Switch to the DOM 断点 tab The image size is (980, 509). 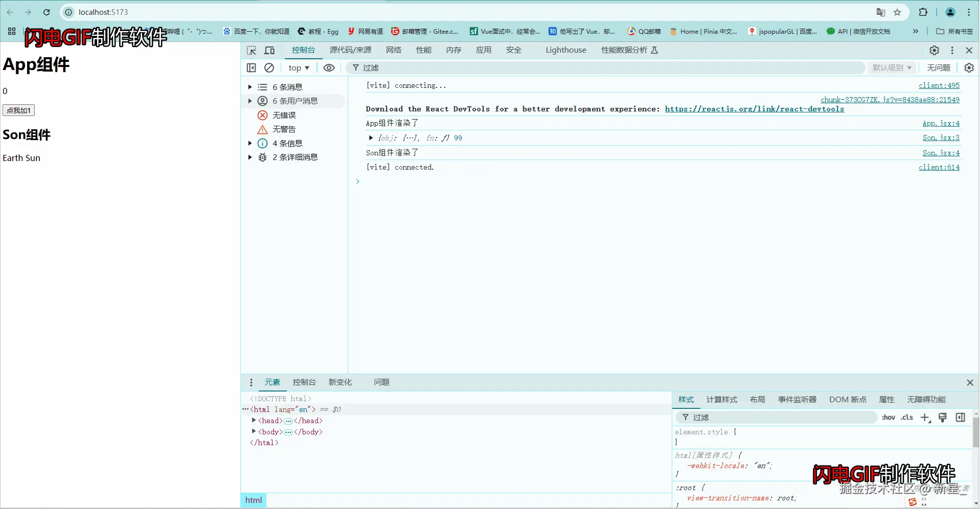(848, 400)
